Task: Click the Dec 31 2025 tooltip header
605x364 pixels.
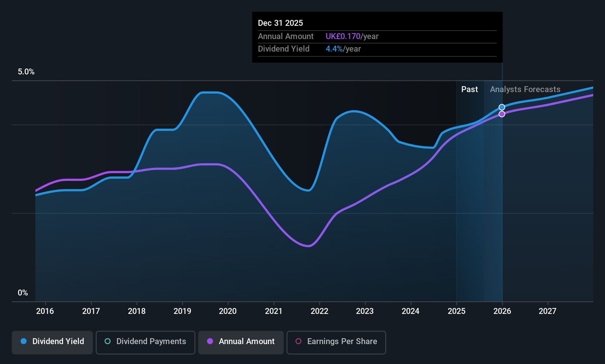Action: coord(280,23)
